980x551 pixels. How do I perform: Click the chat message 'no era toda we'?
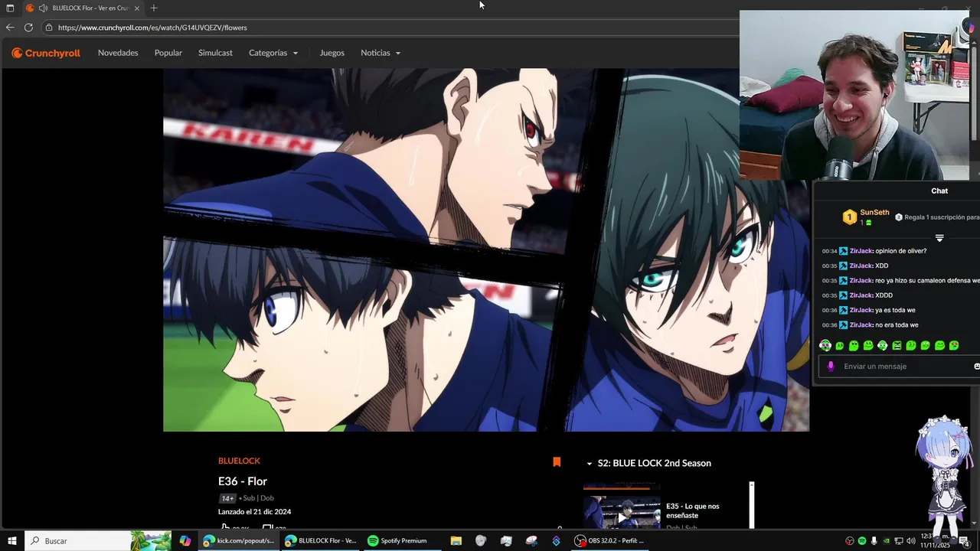click(897, 325)
